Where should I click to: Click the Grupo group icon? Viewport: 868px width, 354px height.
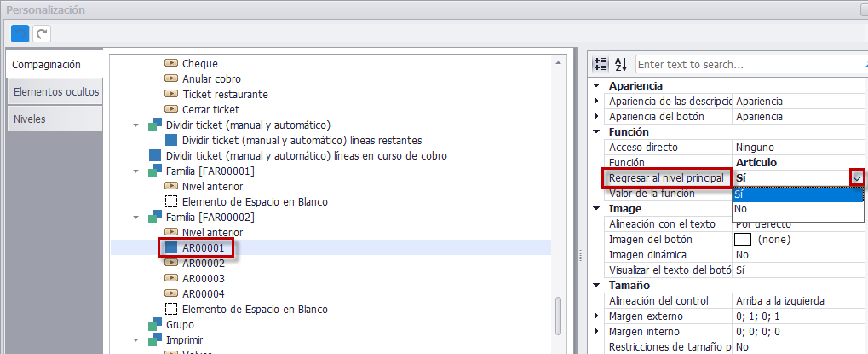pos(155,325)
